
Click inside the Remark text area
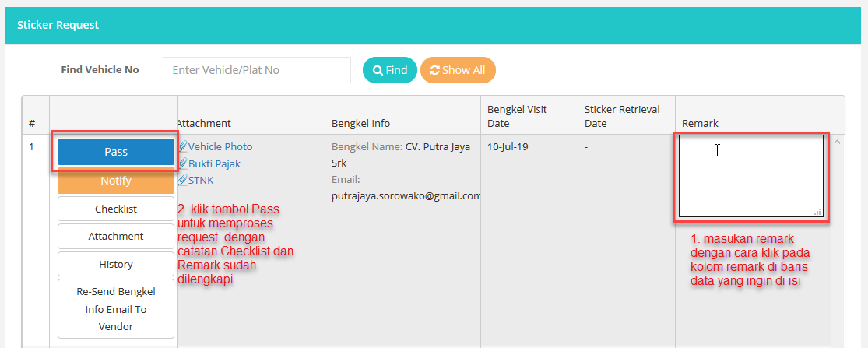pos(750,176)
